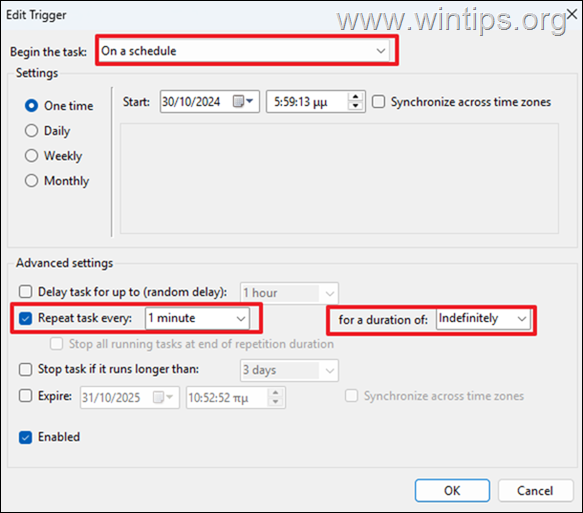Click the OK button

click(452, 491)
